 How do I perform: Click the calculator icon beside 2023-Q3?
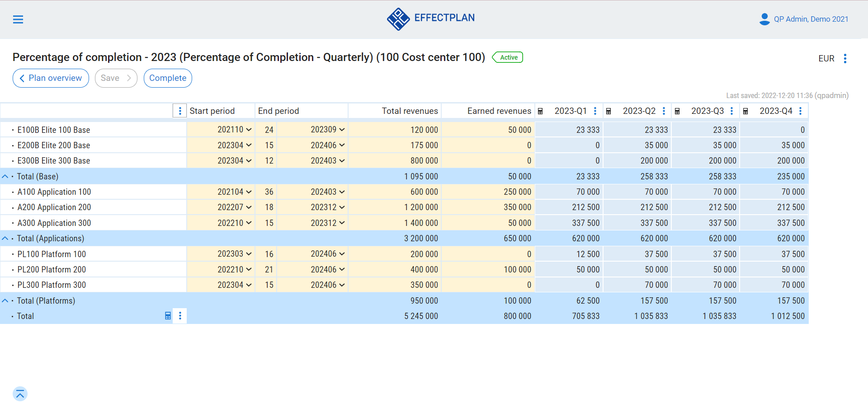point(677,111)
